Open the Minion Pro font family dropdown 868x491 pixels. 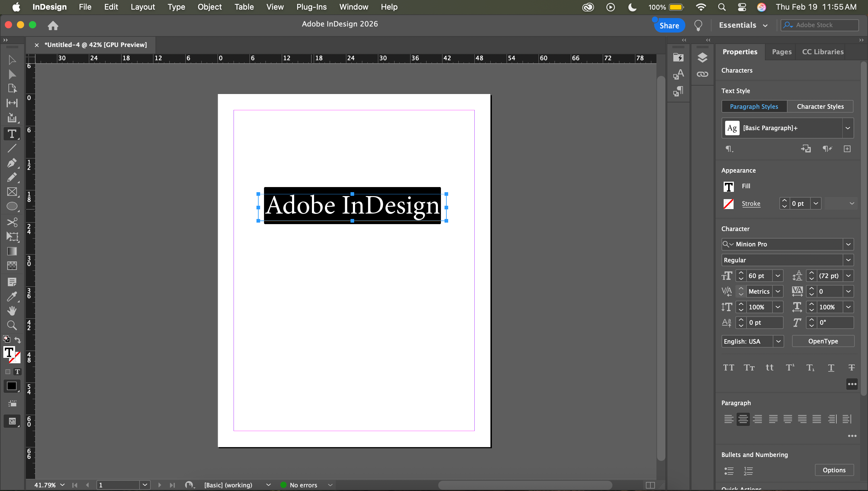pos(848,244)
